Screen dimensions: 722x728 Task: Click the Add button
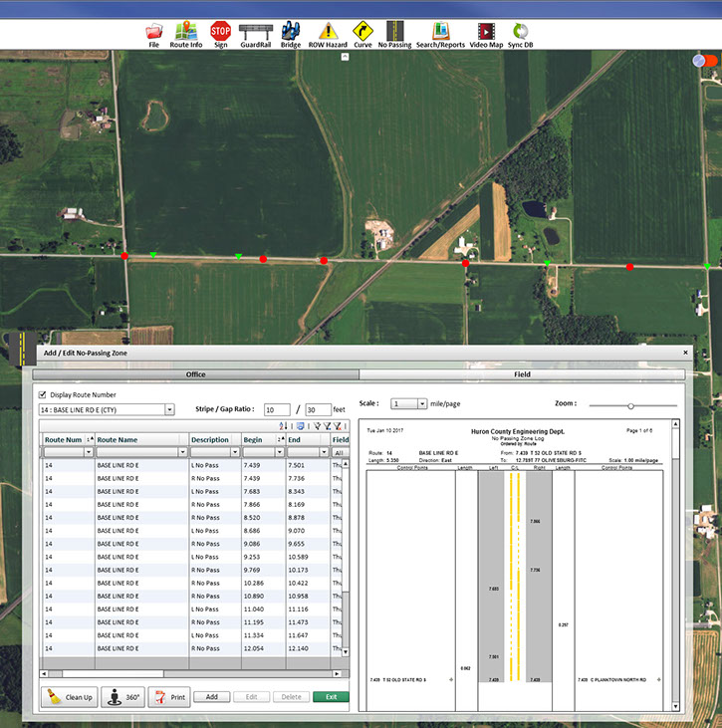[211, 697]
